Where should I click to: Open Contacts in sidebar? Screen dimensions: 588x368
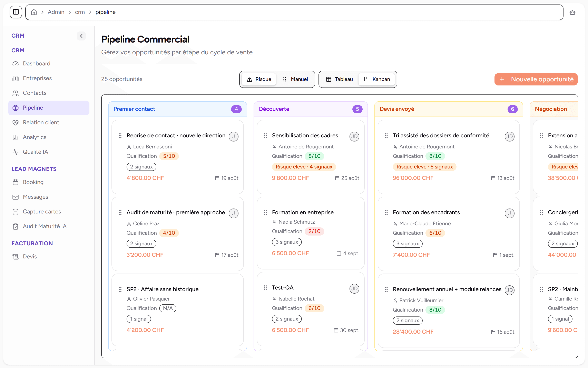click(49, 93)
